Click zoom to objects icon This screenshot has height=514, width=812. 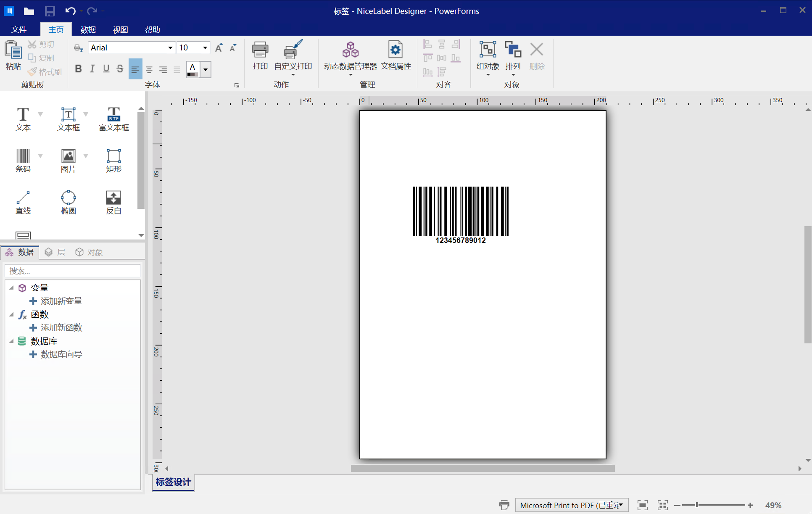pyautogui.click(x=662, y=505)
